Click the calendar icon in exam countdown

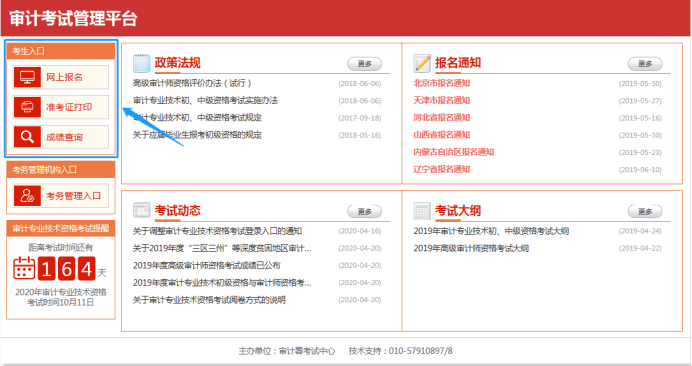24,268
